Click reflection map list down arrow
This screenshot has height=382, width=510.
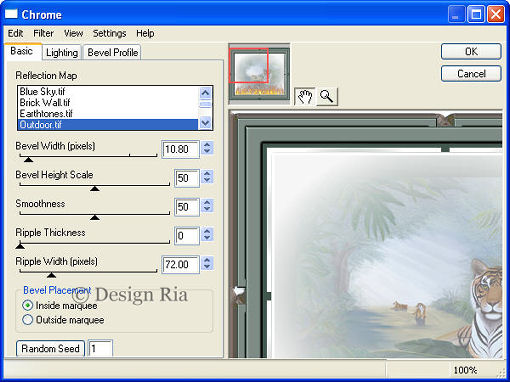coord(205,124)
